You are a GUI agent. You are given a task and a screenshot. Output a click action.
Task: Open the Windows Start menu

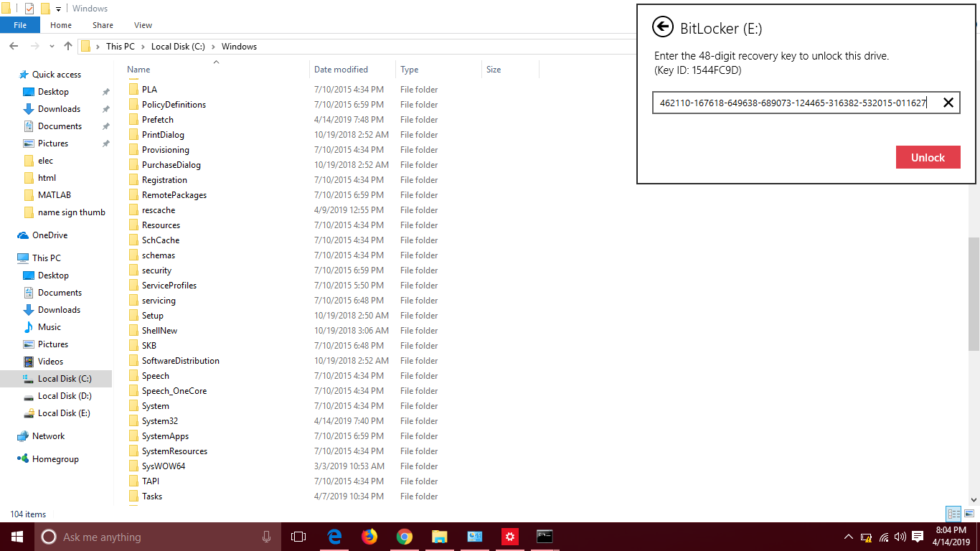(x=17, y=537)
